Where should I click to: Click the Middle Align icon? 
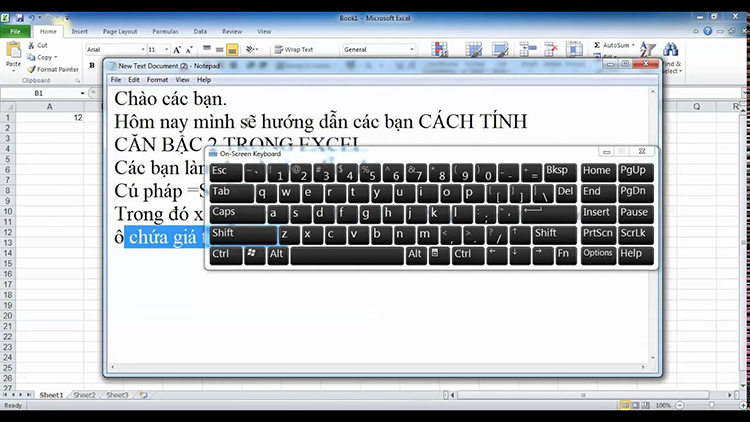[x=219, y=49]
